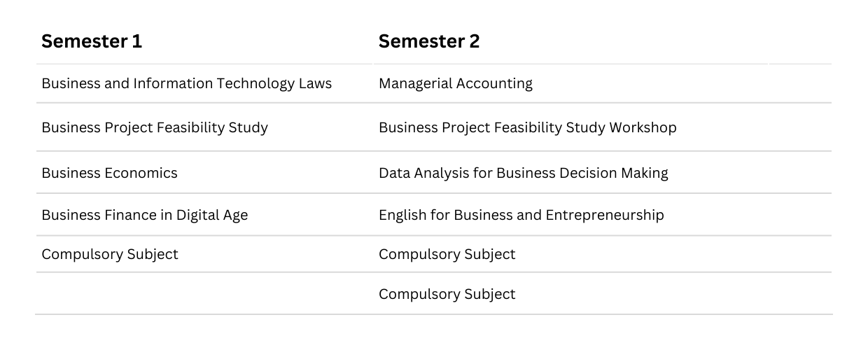Image resolution: width=868 pixels, height=350 pixels.
Task: Click the word Accounting
Action: [x=495, y=84]
